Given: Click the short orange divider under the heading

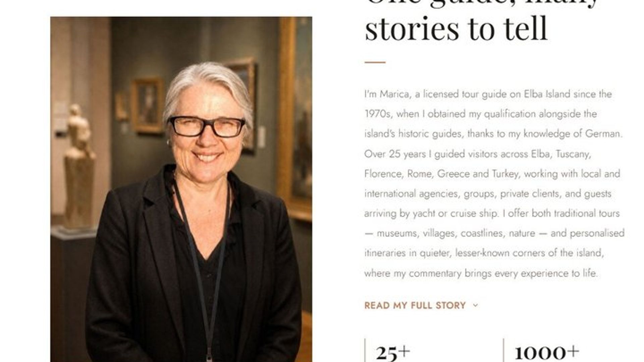Looking at the screenshot, I should (x=375, y=62).
